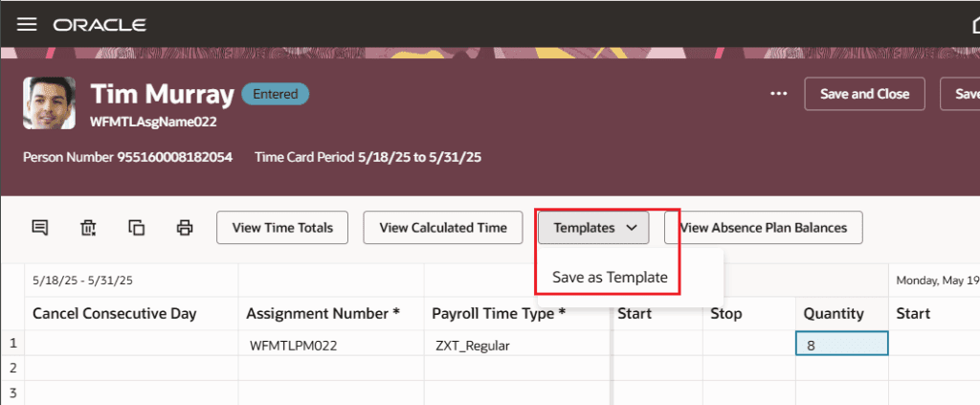Click the home icon in the top bar
This screenshot has width=980, height=405.
pos(975,25)
